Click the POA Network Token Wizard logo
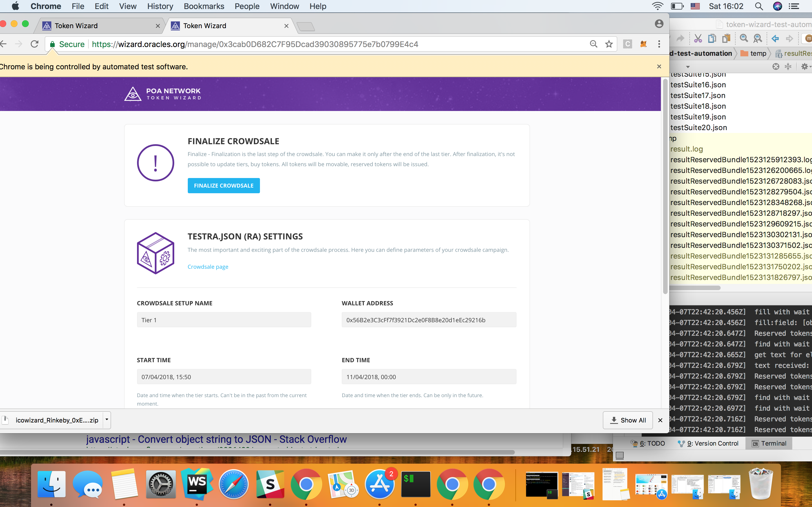Screen dimensions: 812x507 [x=163, y=94]
